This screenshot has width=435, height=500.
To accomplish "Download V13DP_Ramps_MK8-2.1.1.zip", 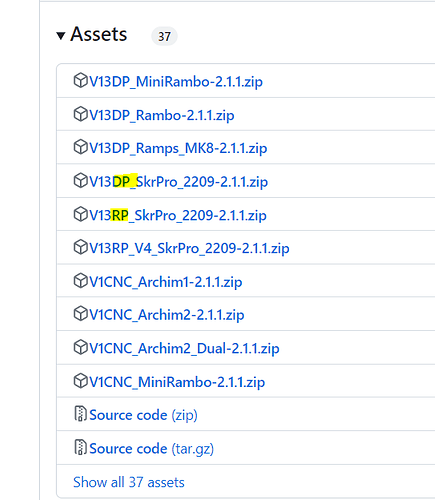I will (178, 148).
